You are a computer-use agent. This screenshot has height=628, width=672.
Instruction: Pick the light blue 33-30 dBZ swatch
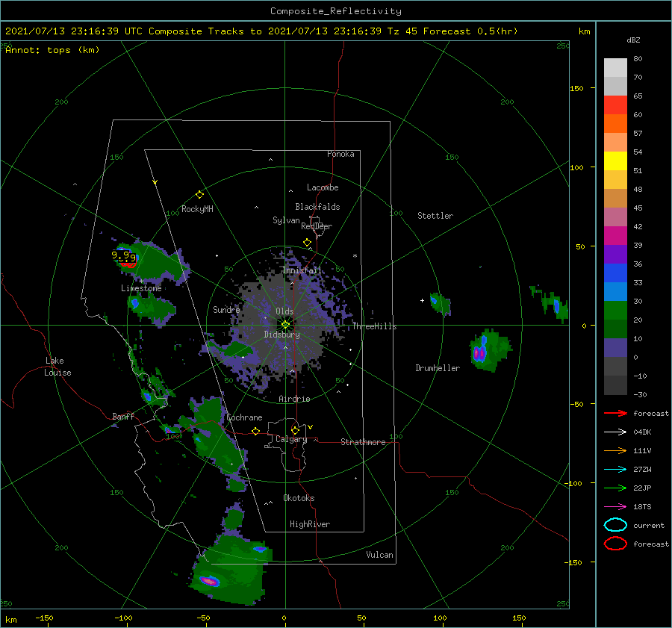coord(615,291)
